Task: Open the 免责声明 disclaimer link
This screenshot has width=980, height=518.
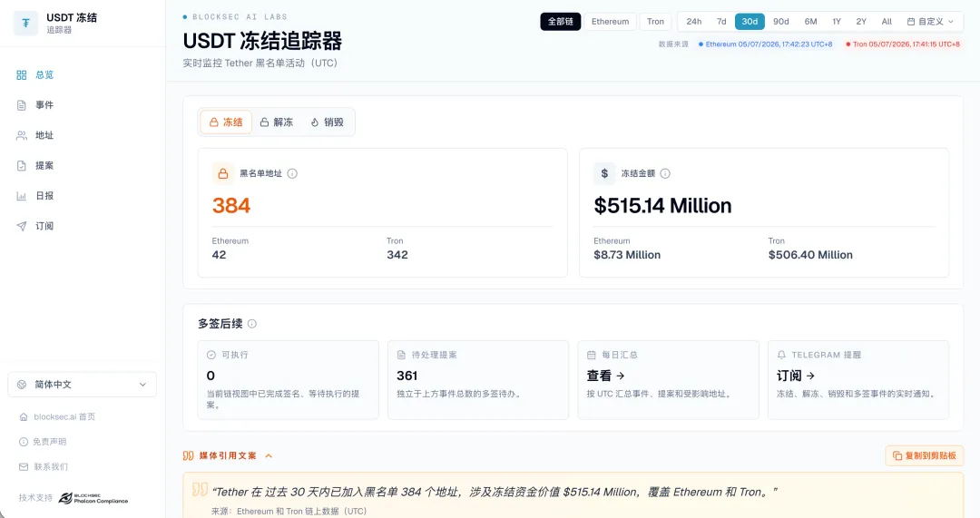Action: pyautogui.click(x=43, y=442)
